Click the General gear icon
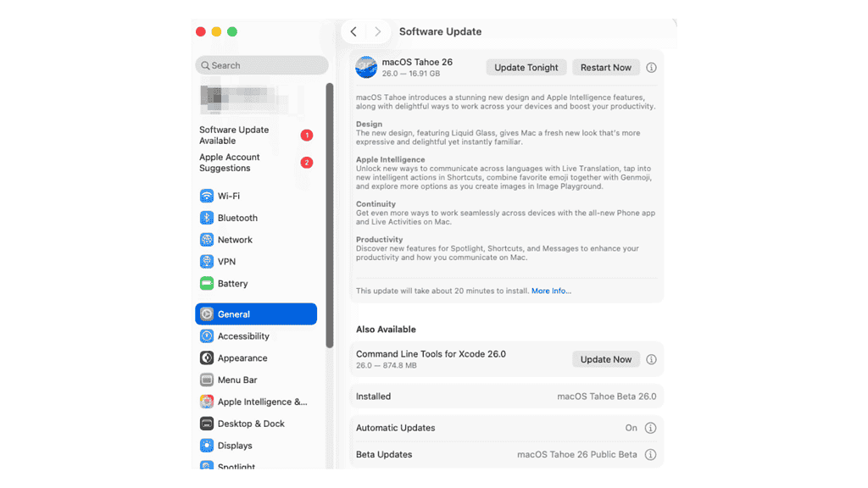868x488 pixels. click(x=207, y=314)
